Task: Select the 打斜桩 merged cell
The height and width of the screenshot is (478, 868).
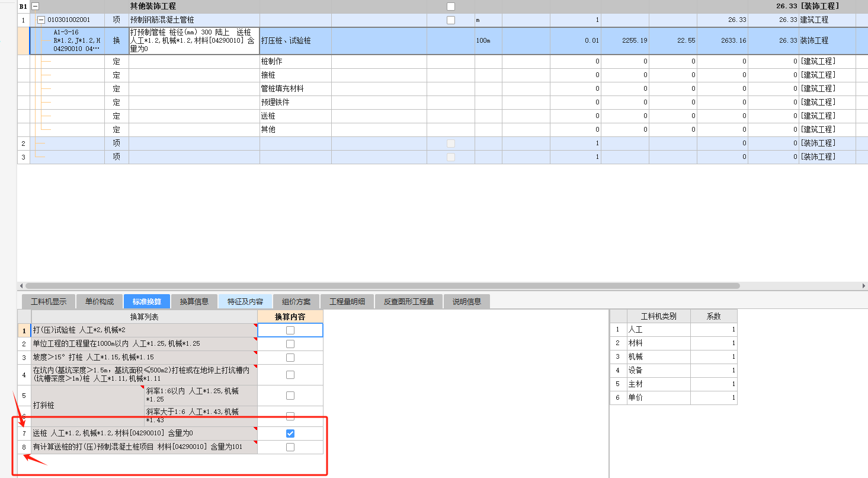Action: click(x=88, y=406)
